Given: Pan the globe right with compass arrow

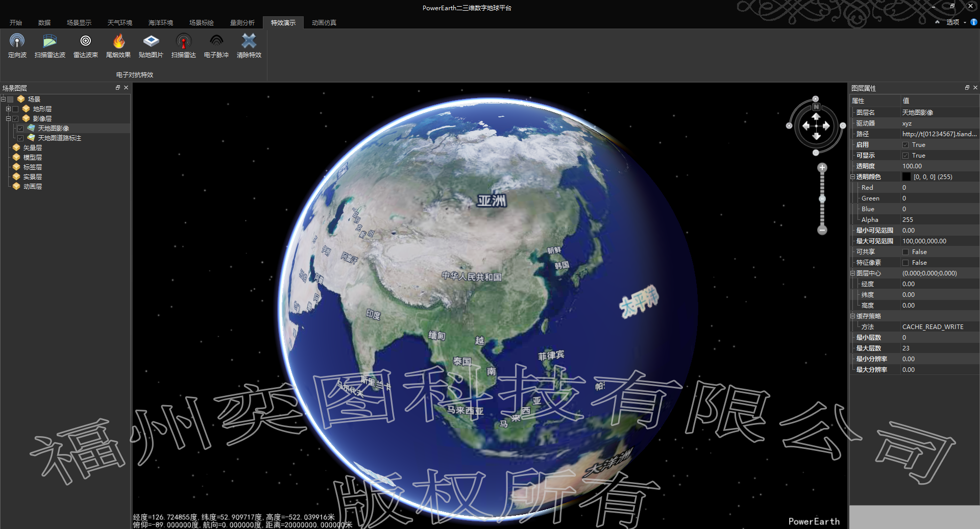Looking at the screenshot, I should tap(826, 126).
